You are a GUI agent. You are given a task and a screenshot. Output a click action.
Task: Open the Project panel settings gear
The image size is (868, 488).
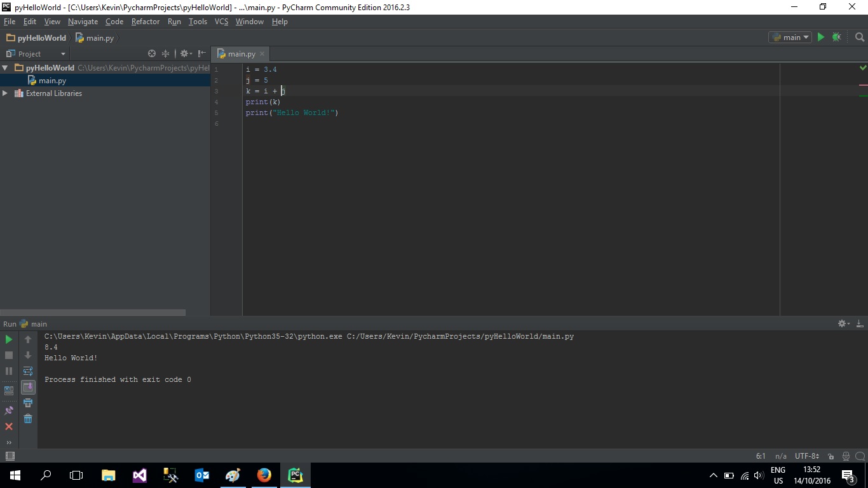tap(184, 53)
